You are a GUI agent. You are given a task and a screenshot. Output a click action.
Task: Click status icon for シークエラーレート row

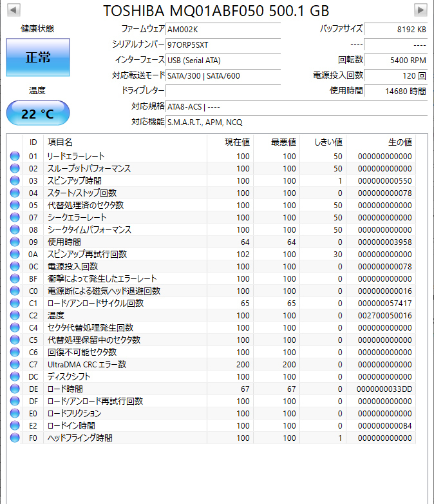coord(15,217)
